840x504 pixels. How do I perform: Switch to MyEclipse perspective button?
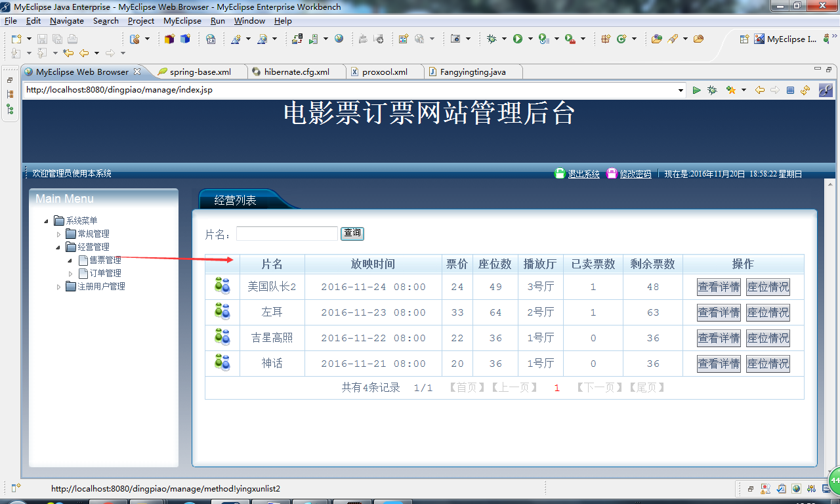coord(786,39)
